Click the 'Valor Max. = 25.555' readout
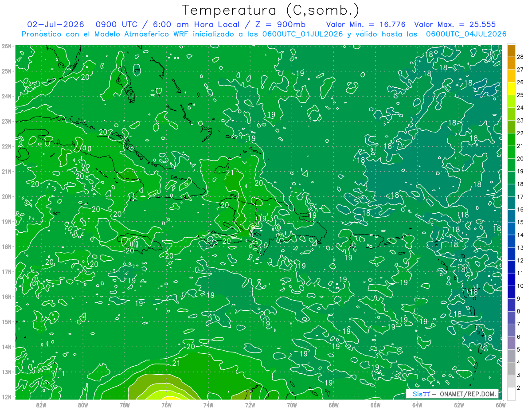This screenshot has height=411, width=532. (x=455, y=24)
